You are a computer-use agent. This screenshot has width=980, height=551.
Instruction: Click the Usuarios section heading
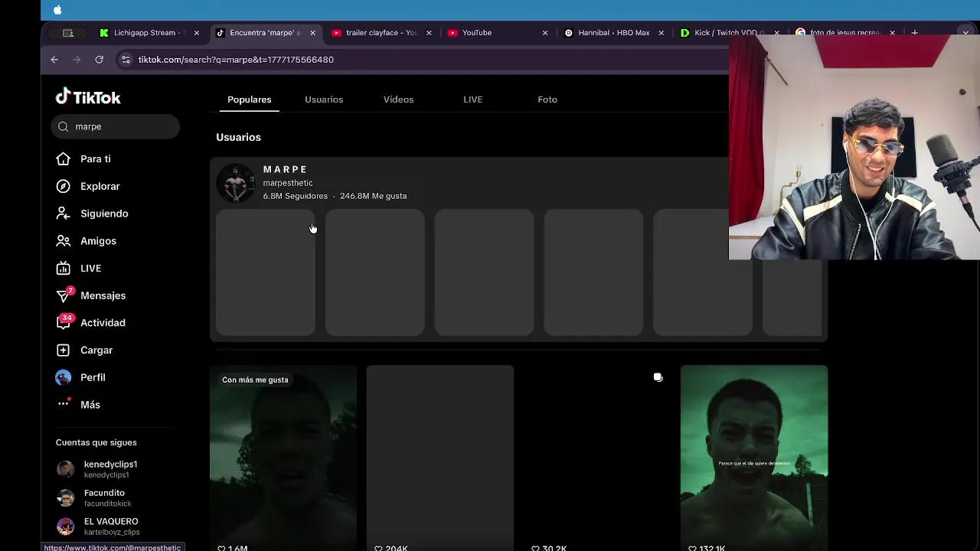pos(238,137)
